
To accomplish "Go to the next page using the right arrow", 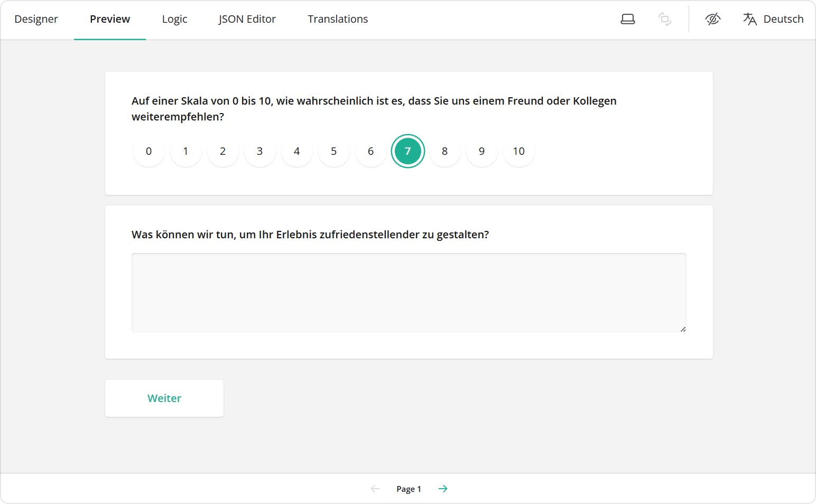I will [x=443, y=489].
